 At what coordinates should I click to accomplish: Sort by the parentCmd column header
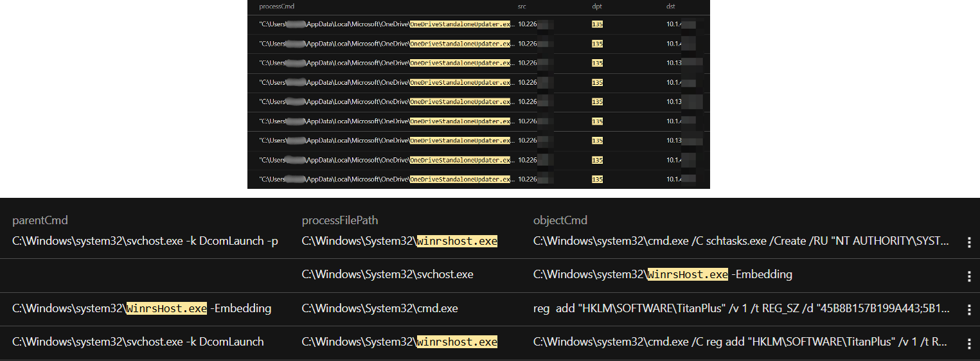[40, 220]
